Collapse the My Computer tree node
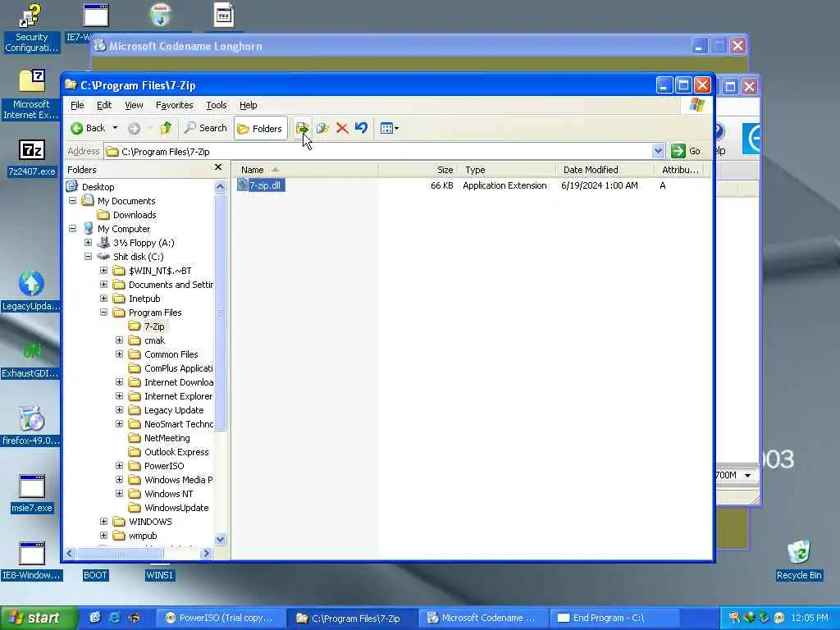The height and width of the screenshot is (630, 840). tap(72, 229)
